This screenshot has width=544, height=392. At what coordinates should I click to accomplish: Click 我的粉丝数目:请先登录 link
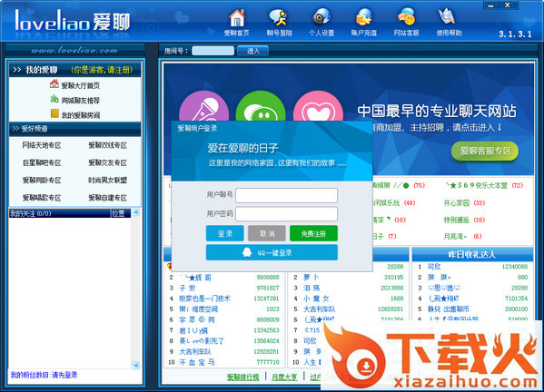45,375
